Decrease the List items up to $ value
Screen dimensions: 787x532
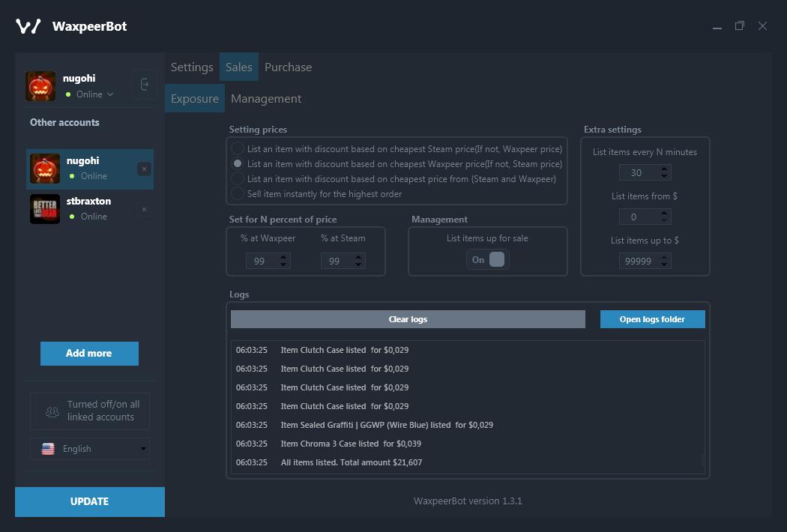coord(664,265)
